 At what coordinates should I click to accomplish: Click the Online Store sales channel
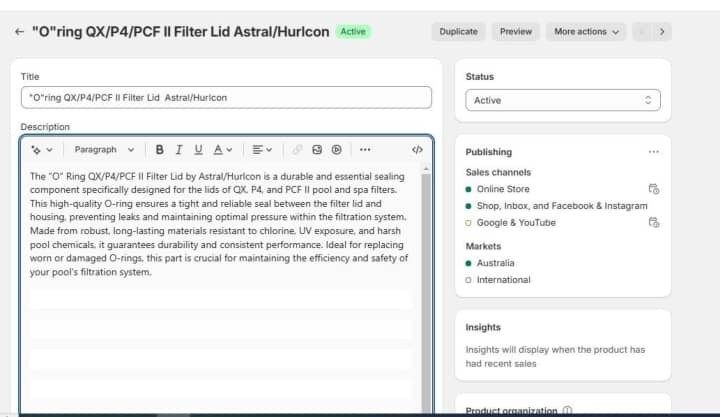[503, 189]
